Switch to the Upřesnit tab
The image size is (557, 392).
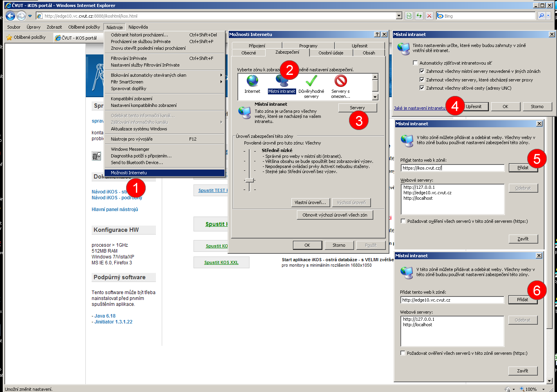[360, 46]
